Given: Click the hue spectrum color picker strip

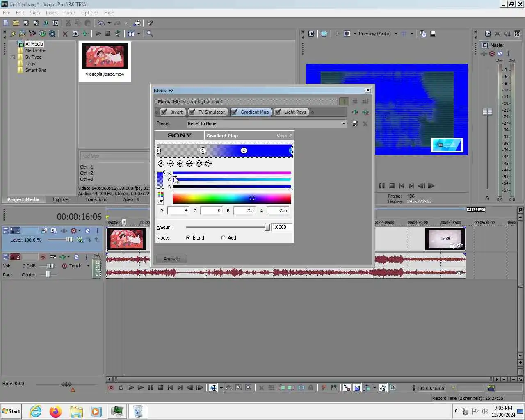Looking at the screenshot, I should click(x=232, y=199).
